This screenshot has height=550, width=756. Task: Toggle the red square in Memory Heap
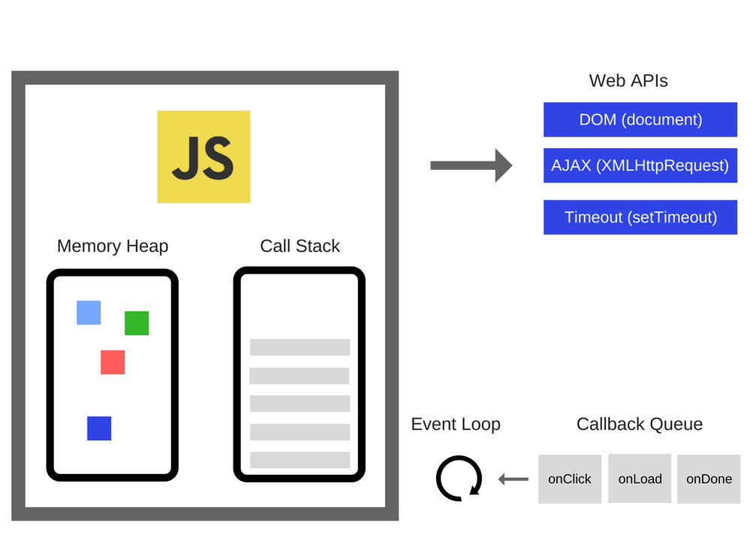pyautogui.click(x=111, y=361)
